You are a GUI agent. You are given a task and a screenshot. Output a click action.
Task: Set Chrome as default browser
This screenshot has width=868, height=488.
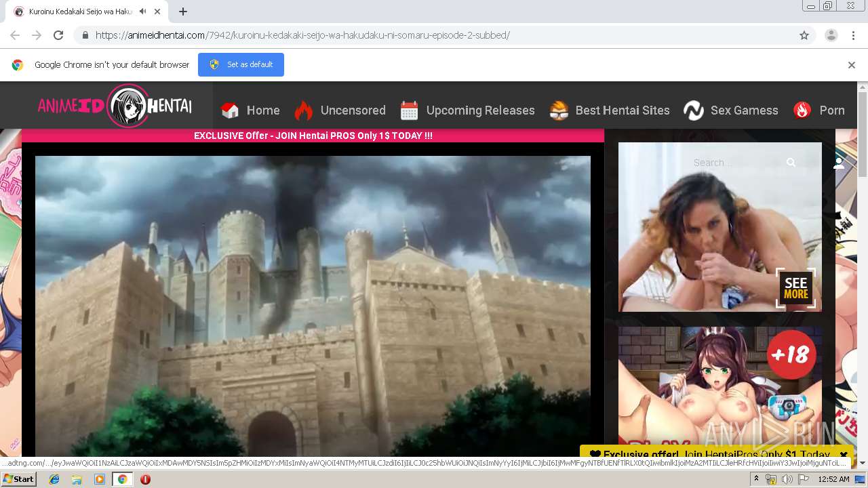pos(241,64)
